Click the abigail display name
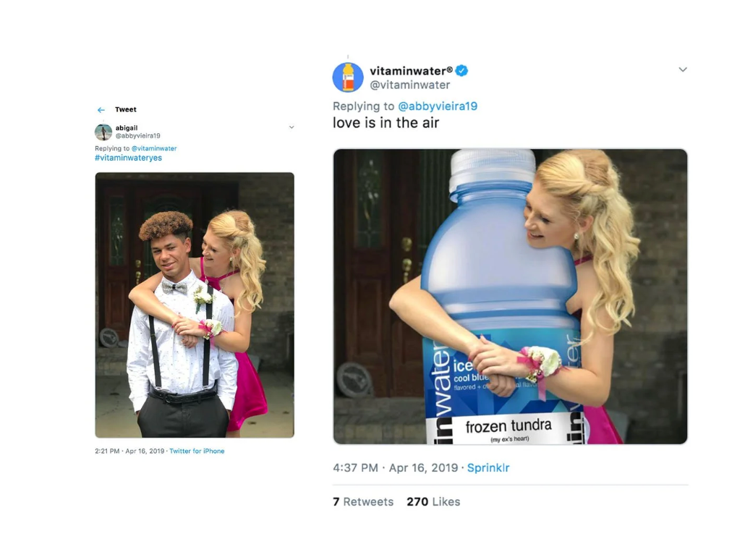 click(127, 128)
